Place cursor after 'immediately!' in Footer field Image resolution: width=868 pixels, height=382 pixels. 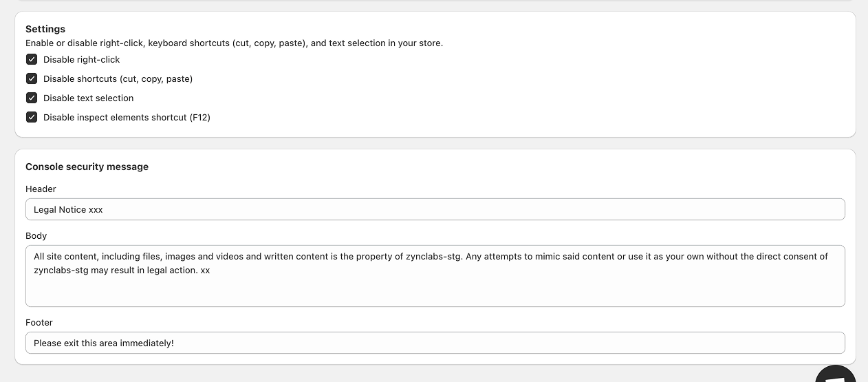tap(175, 343)
